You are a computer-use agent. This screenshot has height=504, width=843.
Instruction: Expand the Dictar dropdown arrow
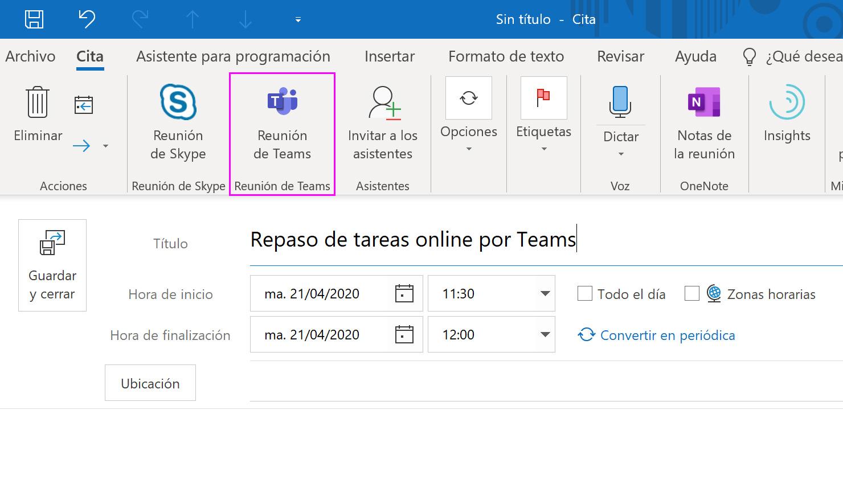coord(621,154)
